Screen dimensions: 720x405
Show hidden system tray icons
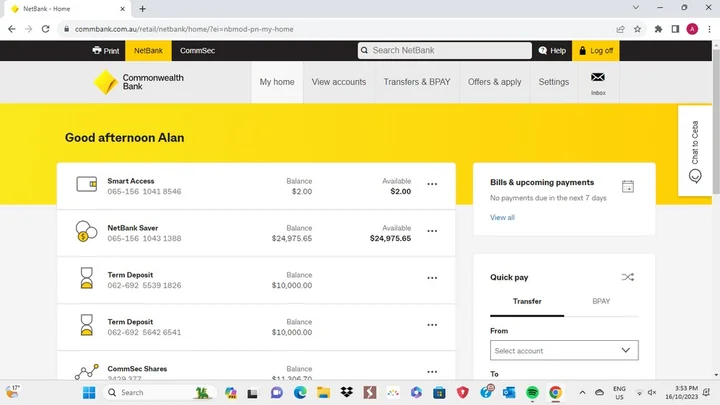pyautogui.click(x=582, y=393)
